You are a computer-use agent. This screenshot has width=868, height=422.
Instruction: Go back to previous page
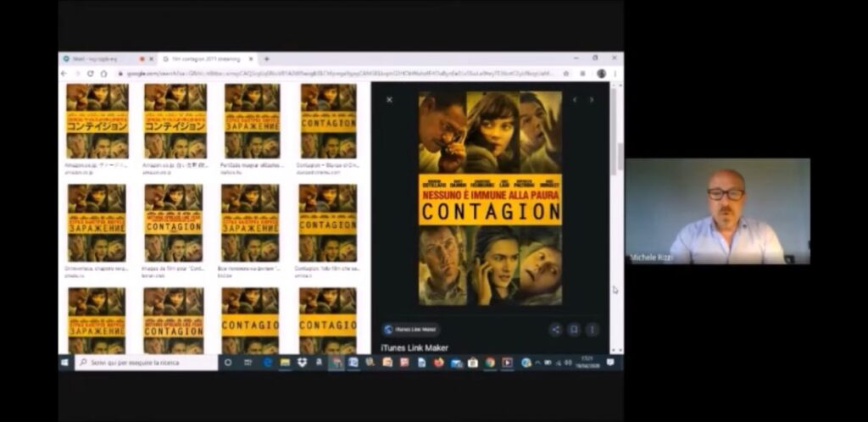pos(64,74)
